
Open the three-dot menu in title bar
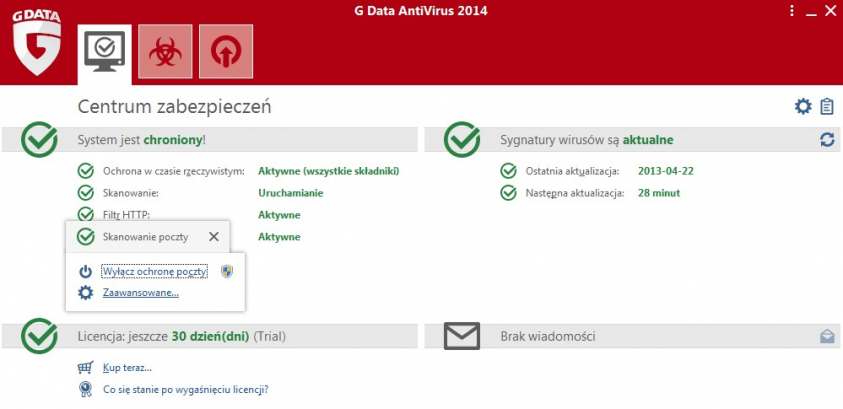coord(792,10)
